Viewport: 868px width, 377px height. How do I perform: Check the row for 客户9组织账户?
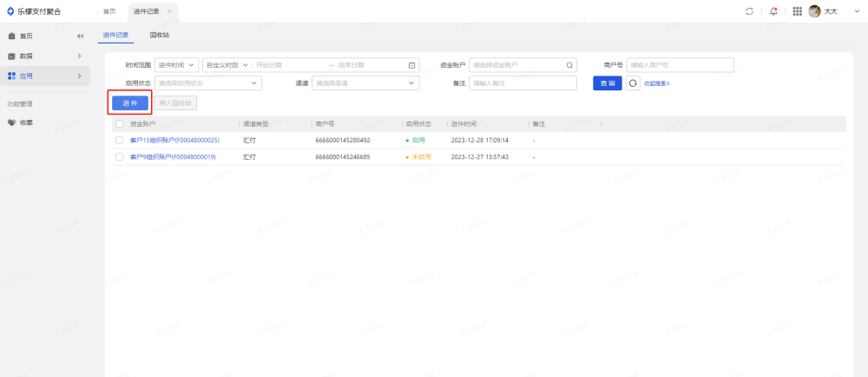[x=119, y=156]
